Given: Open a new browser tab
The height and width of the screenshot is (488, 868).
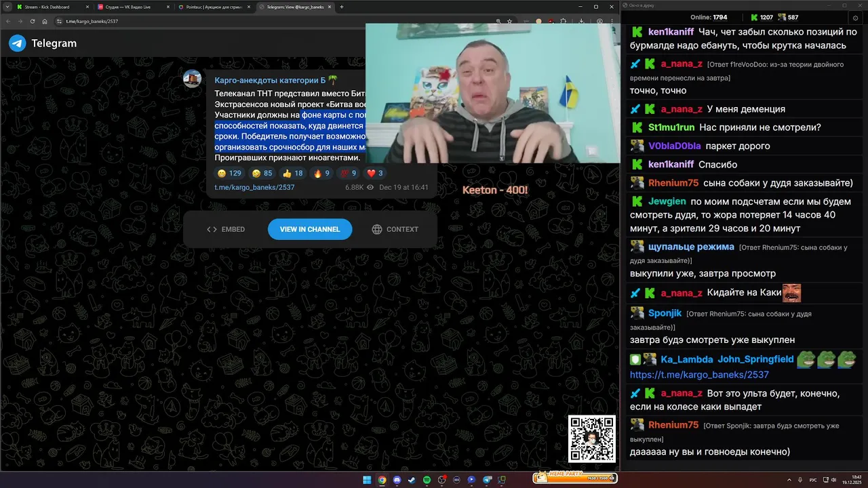Looking at the screenshot, I should [x=342, y=7].
